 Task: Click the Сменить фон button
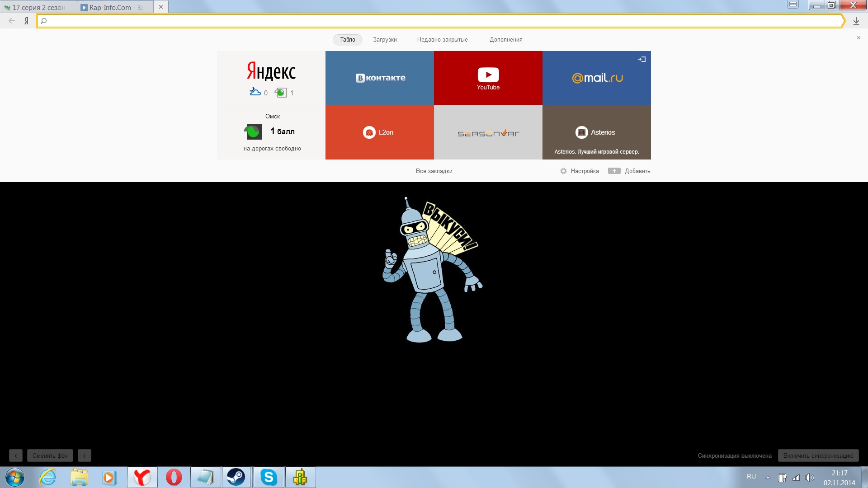click(x=50, y=455)
